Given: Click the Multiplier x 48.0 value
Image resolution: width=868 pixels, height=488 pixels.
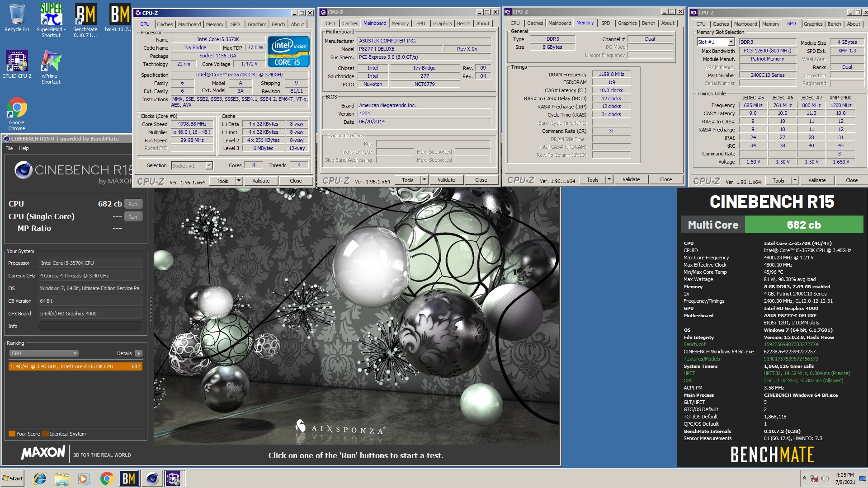Looking at the screenshot, I should 193,132.
